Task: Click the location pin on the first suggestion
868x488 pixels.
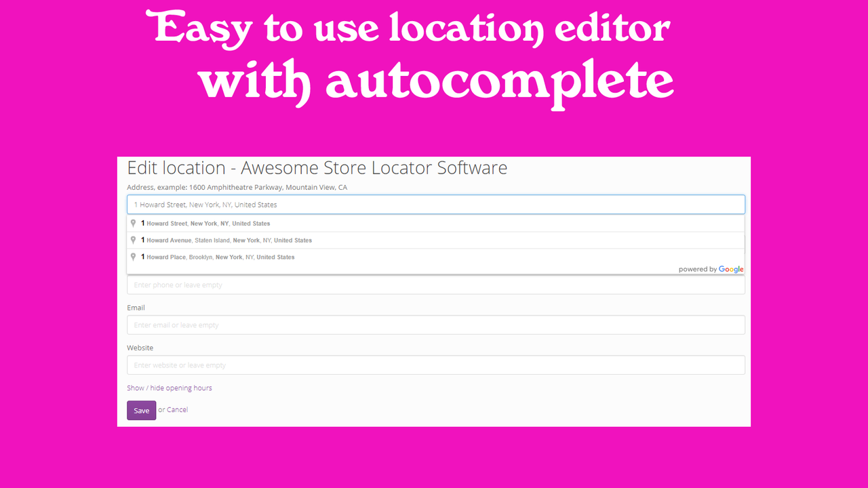Action: (133, 222)
